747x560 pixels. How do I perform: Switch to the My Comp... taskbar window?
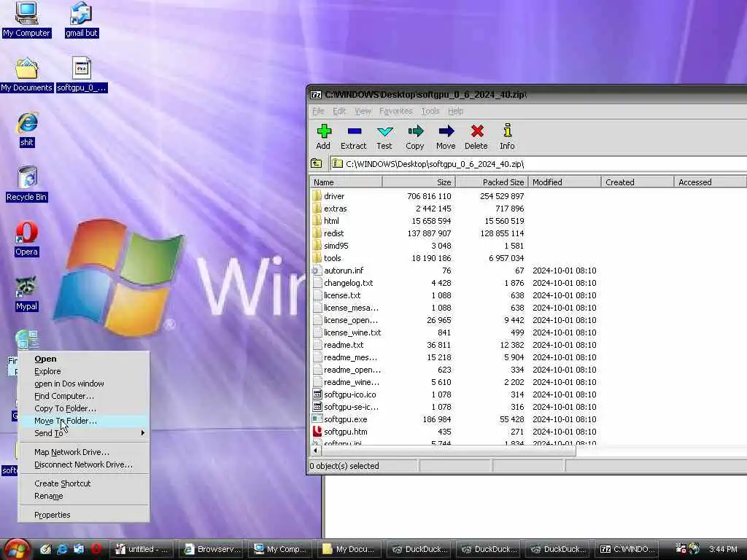(281, 549)
